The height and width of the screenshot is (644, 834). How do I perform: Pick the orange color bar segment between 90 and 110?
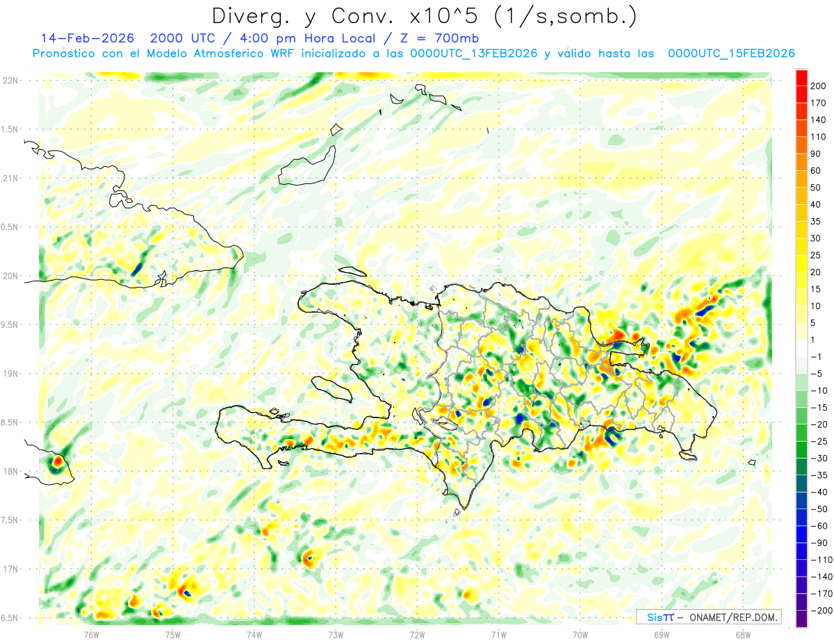pos(801,145)
